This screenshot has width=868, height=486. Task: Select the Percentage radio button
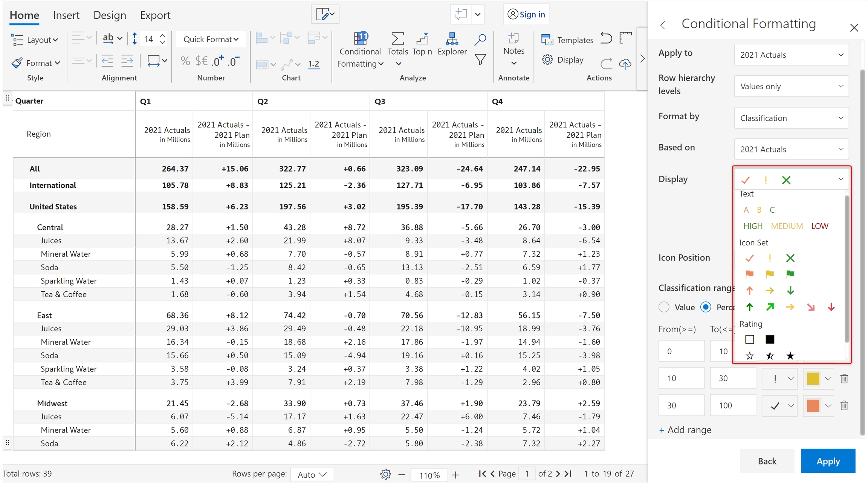706,307
